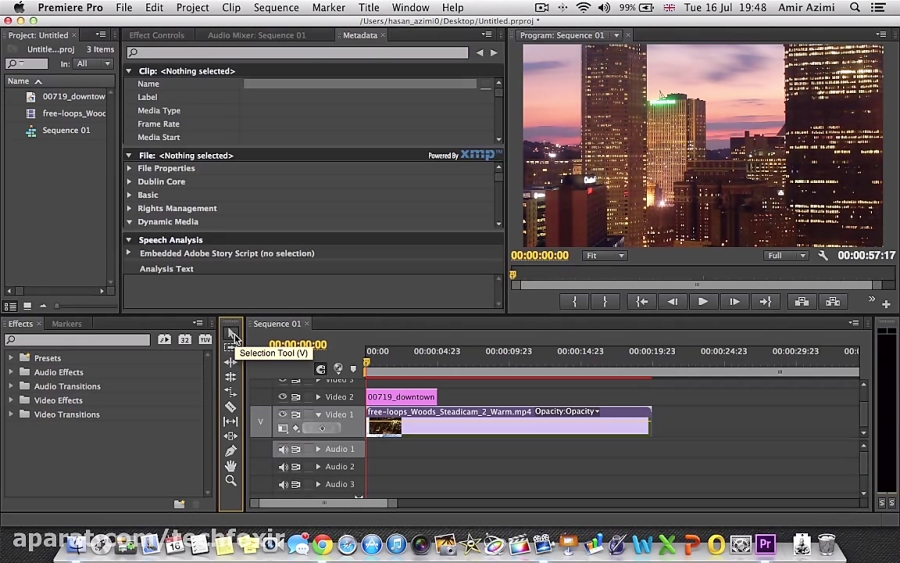Collapse the Video 1 track
900x563 pixels.
(x=318, y=414)
